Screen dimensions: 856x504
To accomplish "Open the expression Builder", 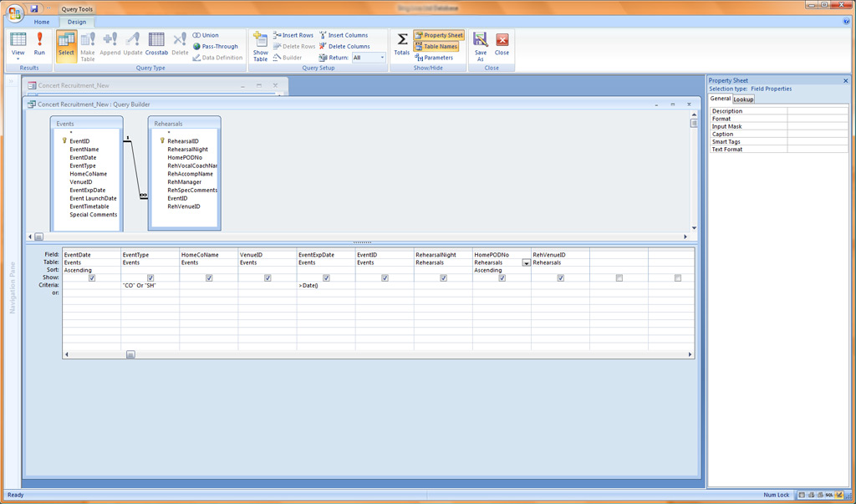I will (x=288, y=58).
